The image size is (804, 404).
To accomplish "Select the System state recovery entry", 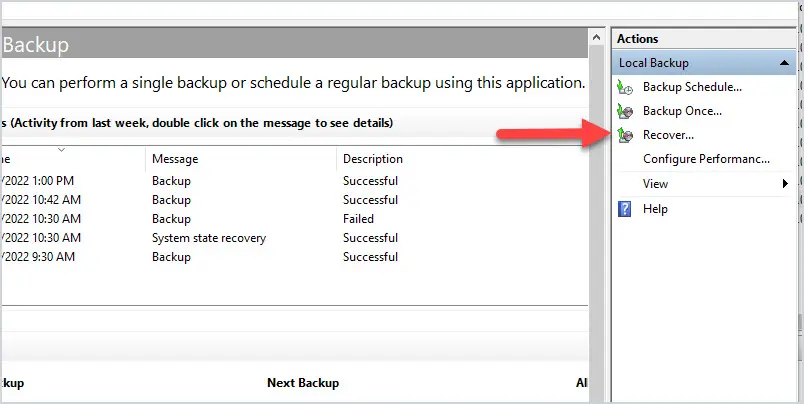I will coord(209,238).
